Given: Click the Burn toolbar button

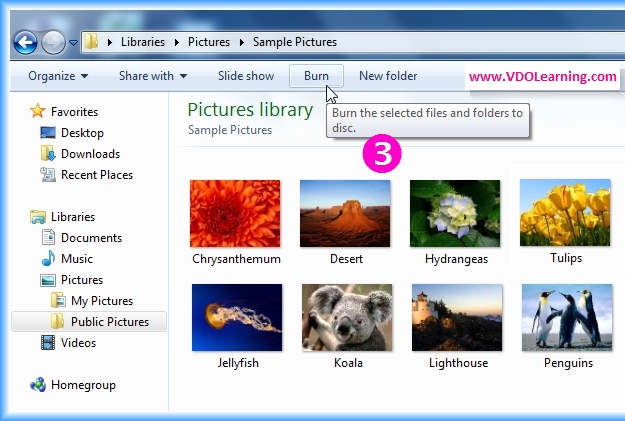Looking at the screenshot, I should tap(316, 76).
